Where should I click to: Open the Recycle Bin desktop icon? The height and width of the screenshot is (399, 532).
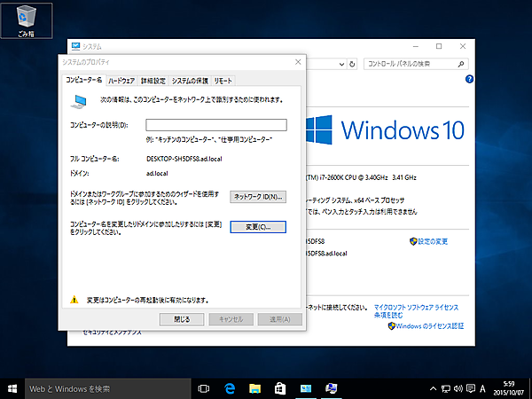[26, 20]
